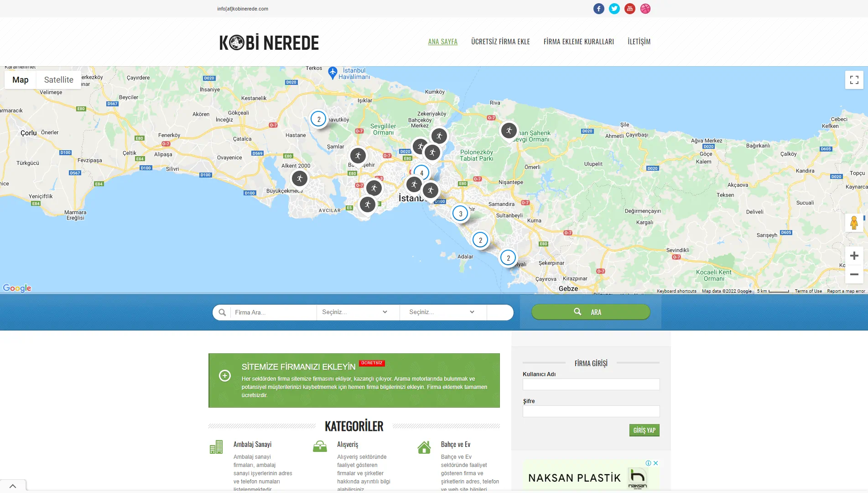The image size is (868, 493).
Task: Open Firma Ekleme Kuralları page
Action: point(578,42)
